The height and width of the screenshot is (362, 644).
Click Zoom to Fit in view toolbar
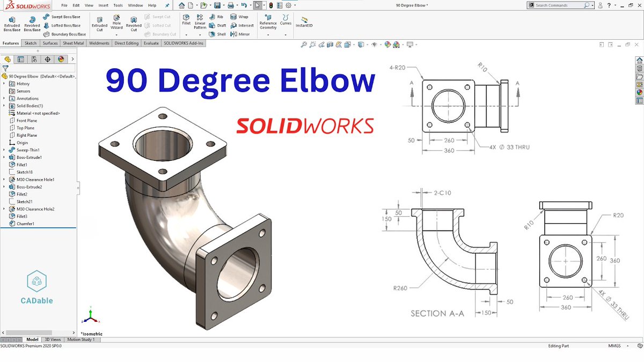click(x=304, y=45)
